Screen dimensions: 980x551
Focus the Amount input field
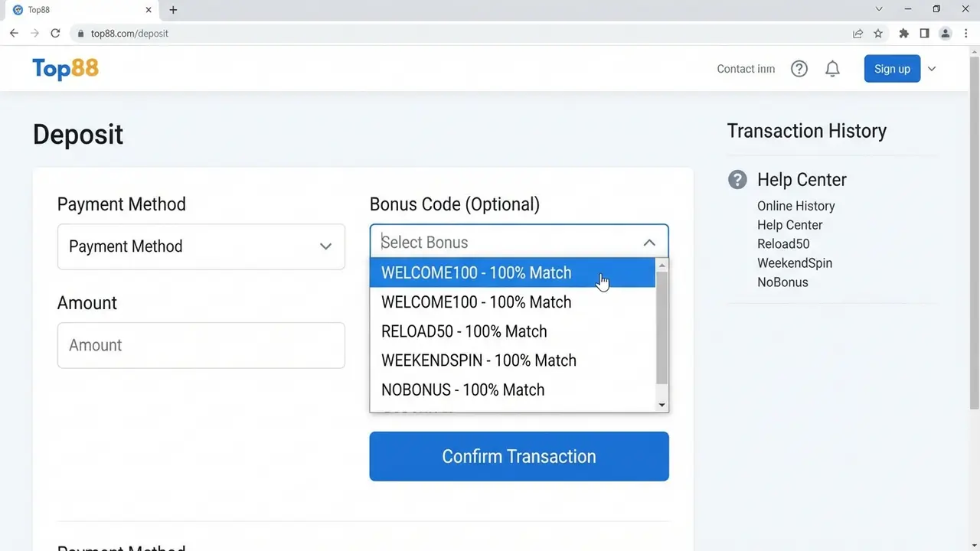coord(201,345)
